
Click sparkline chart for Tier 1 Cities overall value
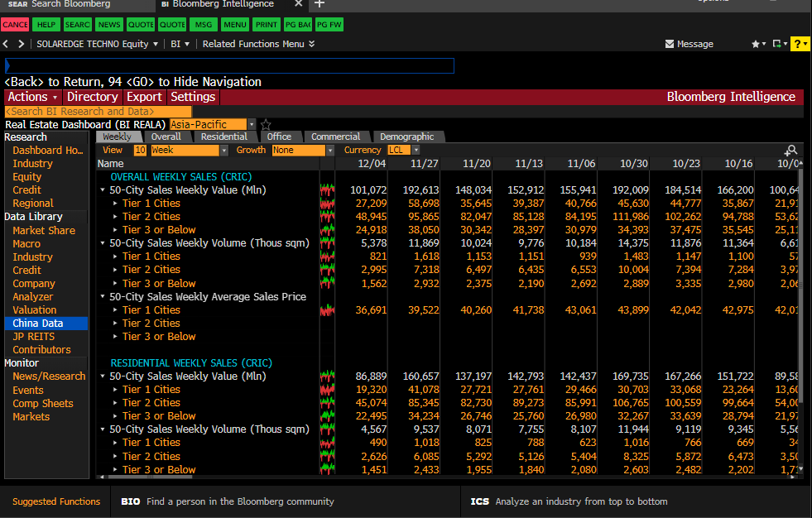pos(327,204)
